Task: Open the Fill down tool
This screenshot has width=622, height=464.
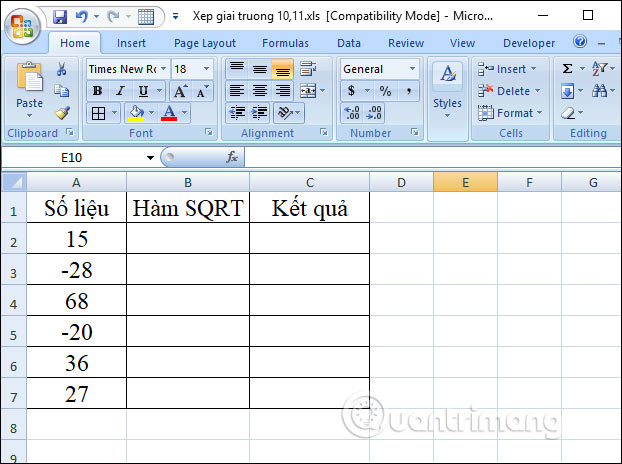Action: 567,91
